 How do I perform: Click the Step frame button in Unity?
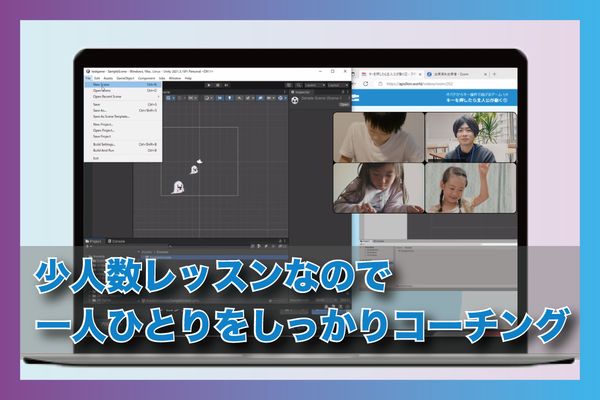coord(226,85)
